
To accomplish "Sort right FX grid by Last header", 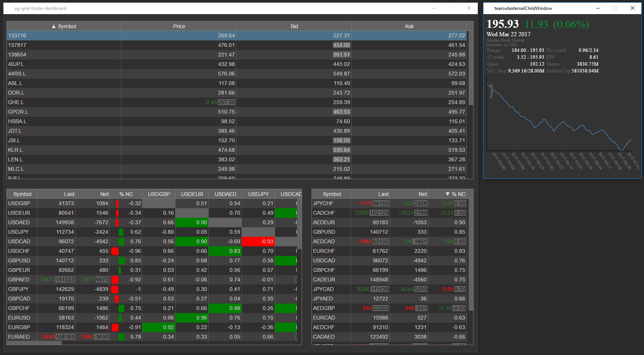I will 370,194.
